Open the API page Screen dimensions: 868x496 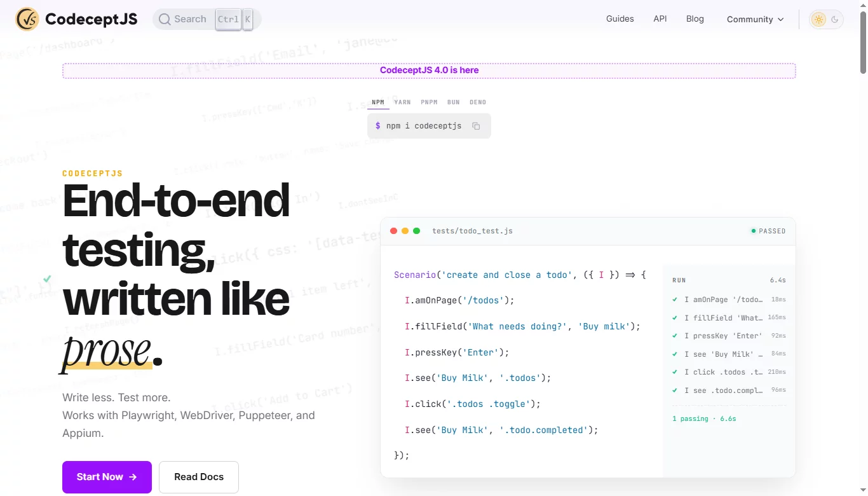tap(660, 19)
